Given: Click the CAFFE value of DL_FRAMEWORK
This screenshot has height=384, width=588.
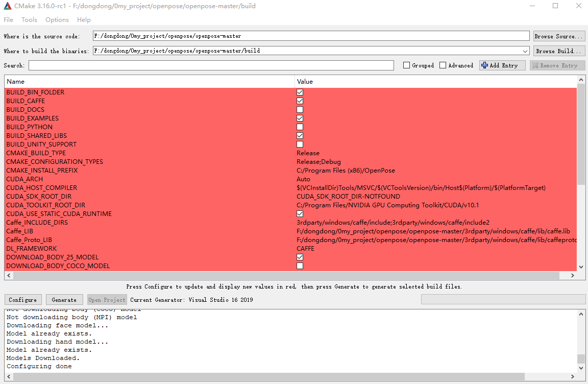Looking at the screenshot, I should pyautogui.click(x=306, y=248).
